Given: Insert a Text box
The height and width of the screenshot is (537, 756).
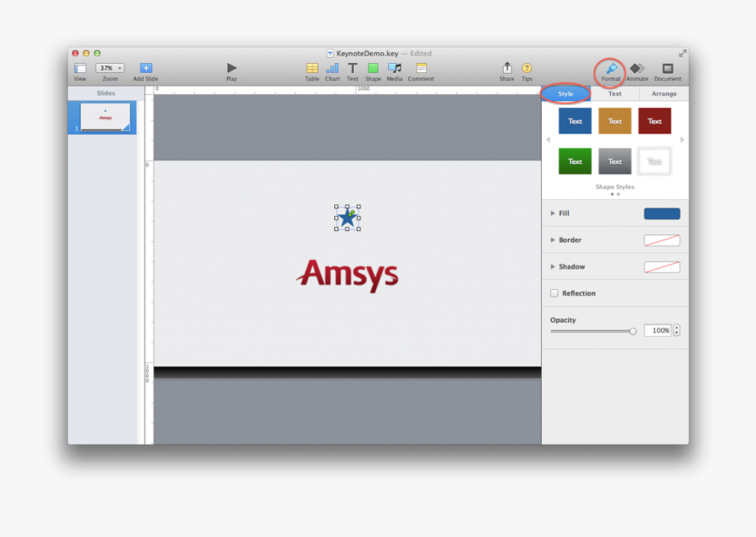Looking at the screenshot, I should [x=353, y=69].
